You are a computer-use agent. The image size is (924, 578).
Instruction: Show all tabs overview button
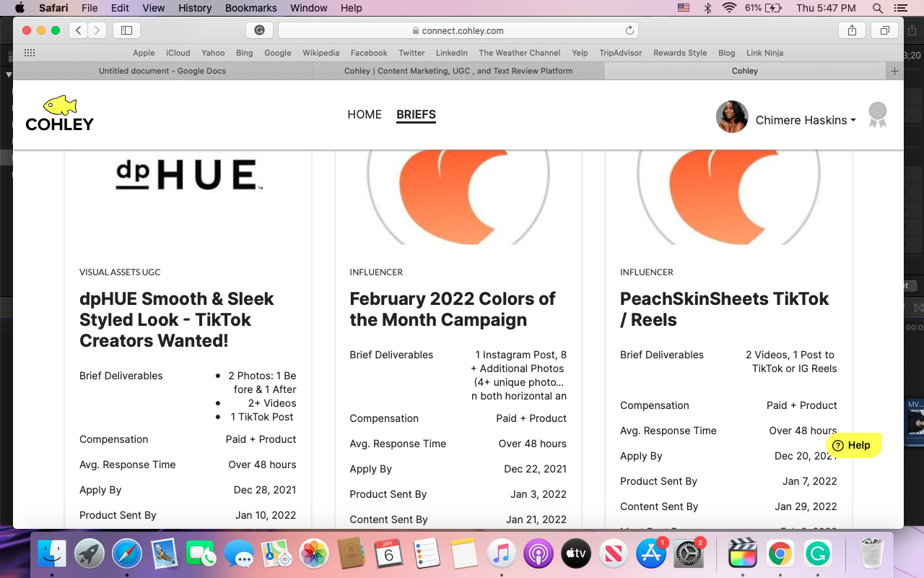pos(884,30)
